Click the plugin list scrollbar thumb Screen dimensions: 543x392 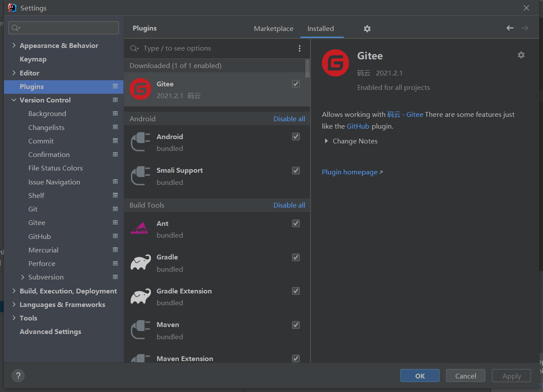click(x=307, y=68)
